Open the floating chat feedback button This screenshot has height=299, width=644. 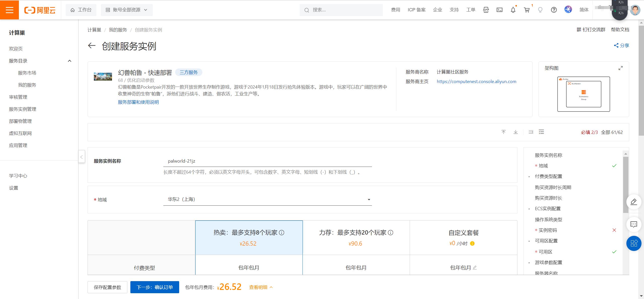(x=634, y=224)
